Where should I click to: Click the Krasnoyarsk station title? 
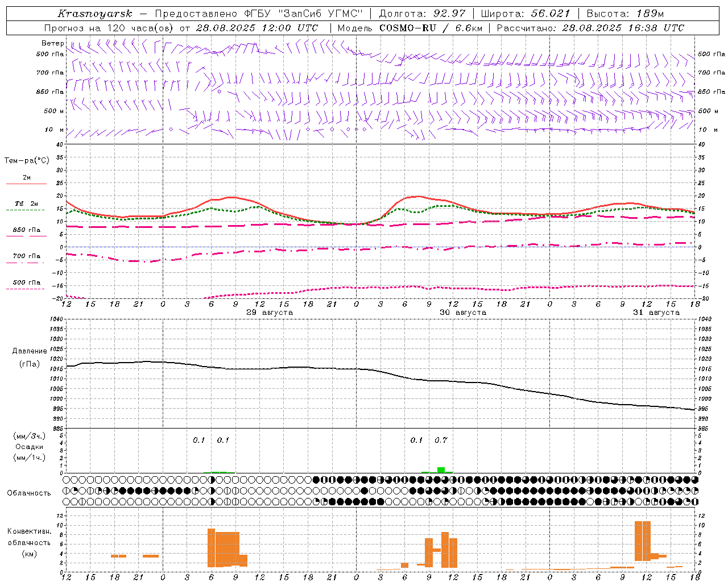click(x=94, y=14)
